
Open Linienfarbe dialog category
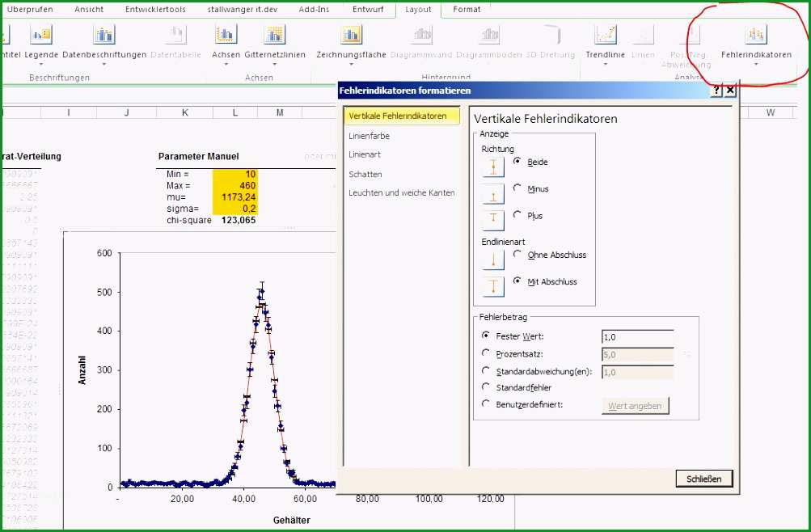pos(370,136)
